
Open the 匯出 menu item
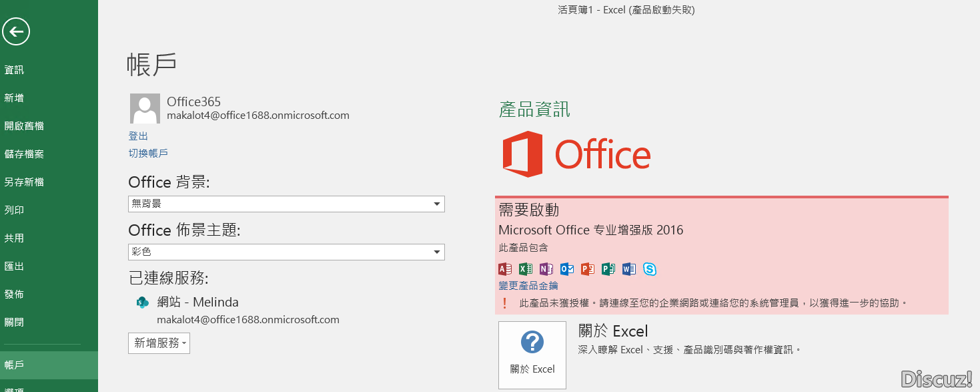click(49, 266)
